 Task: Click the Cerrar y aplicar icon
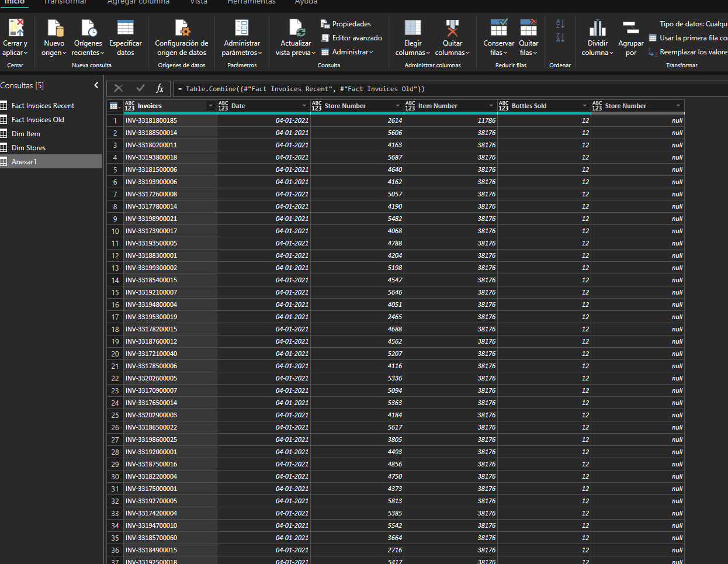(x=16, y=27)
